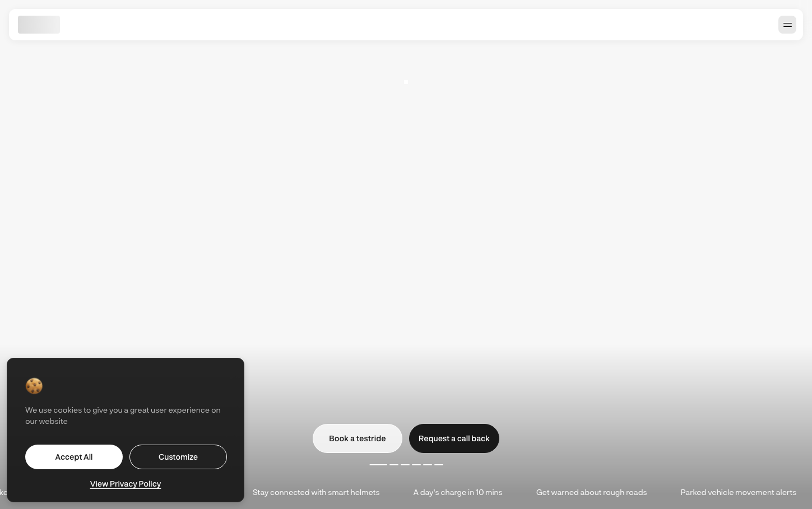The width and height of the screenshot is (812, 509).
Task: Go to the fifth carousel slide indicator
Action: 428,465
